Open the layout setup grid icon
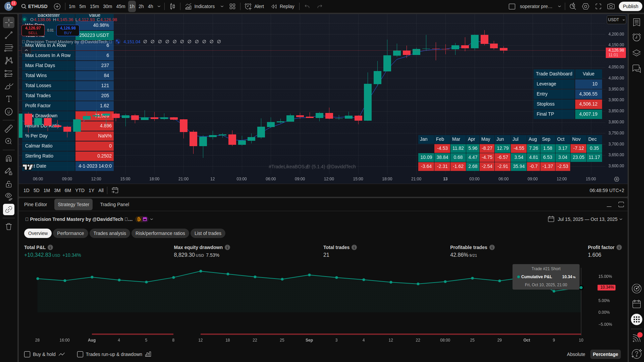 [232, 6]
